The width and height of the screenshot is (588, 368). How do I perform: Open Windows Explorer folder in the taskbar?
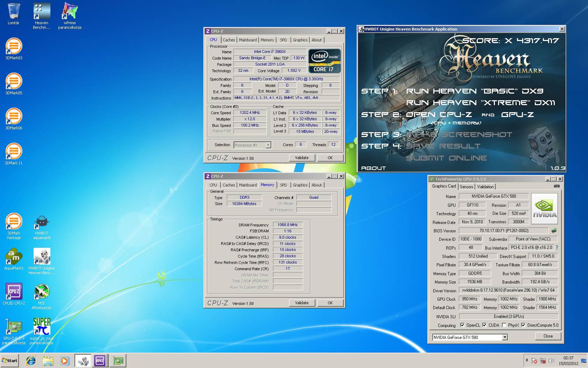[x=48, y=360]
